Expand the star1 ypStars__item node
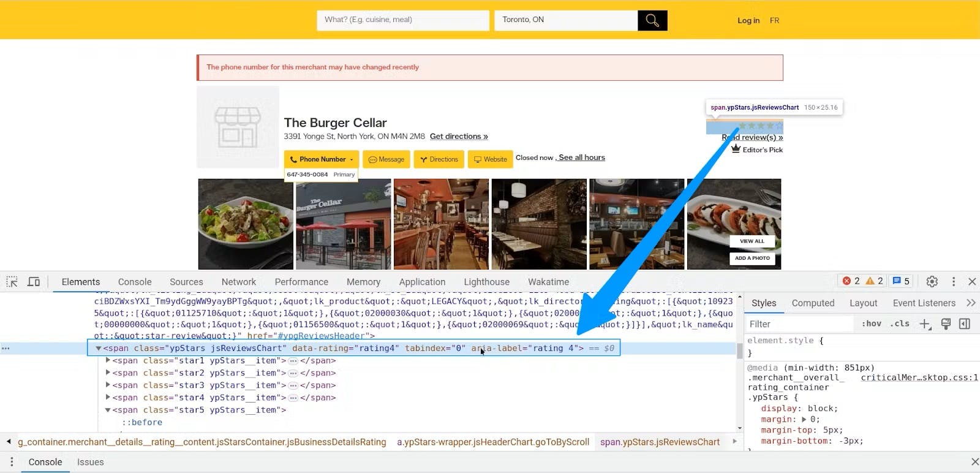 [x=108, y=360]
